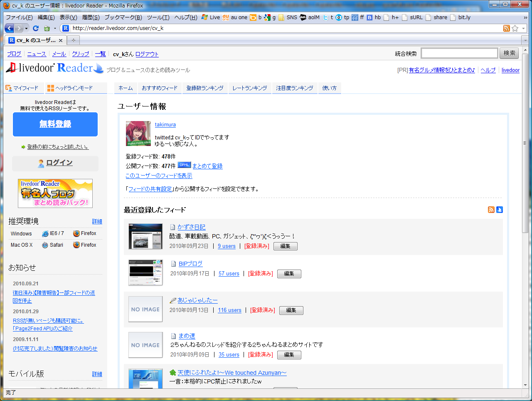Open the ブックマーク(B) menu
The image size is (532, 401).
(123, 17)
